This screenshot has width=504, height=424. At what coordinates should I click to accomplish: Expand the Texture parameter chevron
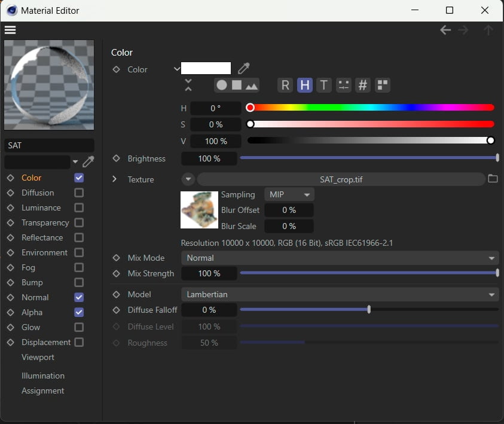click(x=114, y=179)
